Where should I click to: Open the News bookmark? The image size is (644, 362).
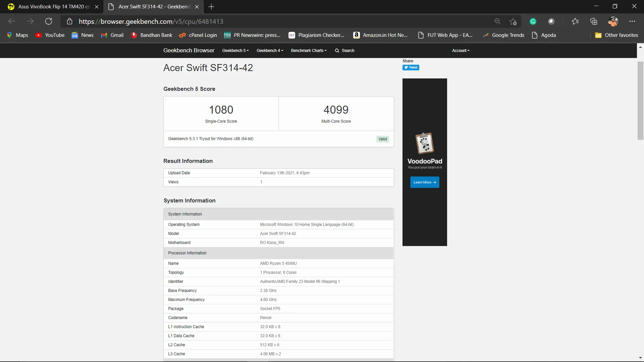pyautogui.click(x=83, y=35)
